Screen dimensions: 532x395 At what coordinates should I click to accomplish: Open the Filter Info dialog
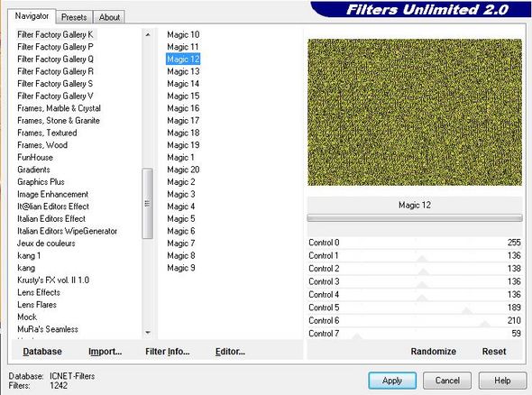point(168,352)
